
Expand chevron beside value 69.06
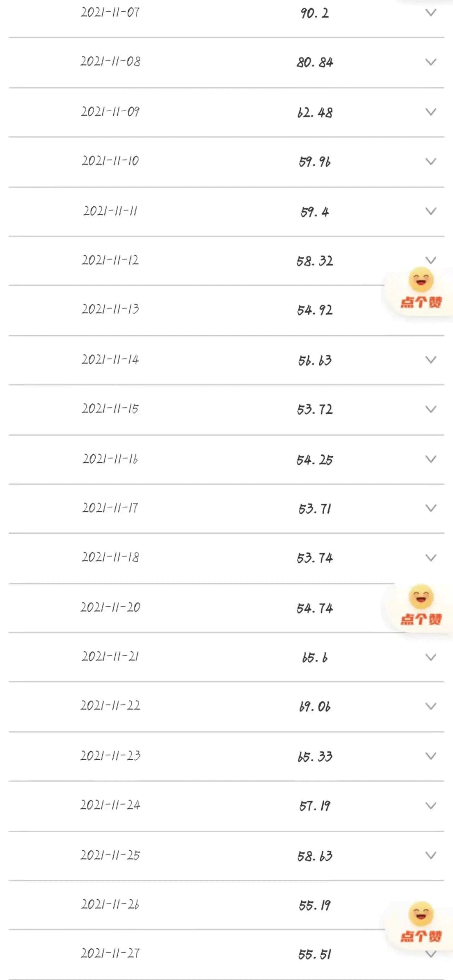pos(431,706)
